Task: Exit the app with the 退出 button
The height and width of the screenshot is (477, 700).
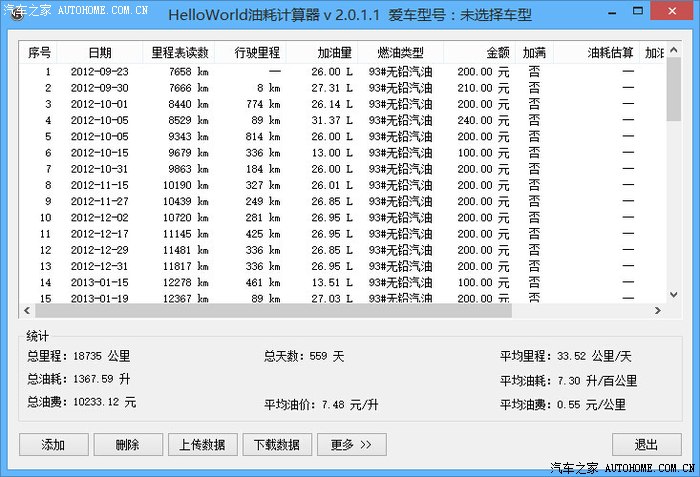Action: [x=646, y=445]
